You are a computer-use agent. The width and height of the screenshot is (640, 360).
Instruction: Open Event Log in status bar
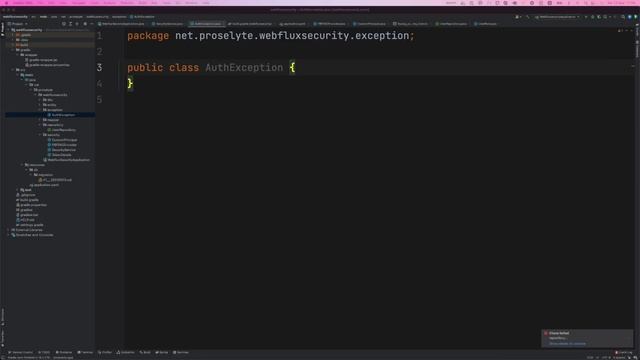pos(624,352)
